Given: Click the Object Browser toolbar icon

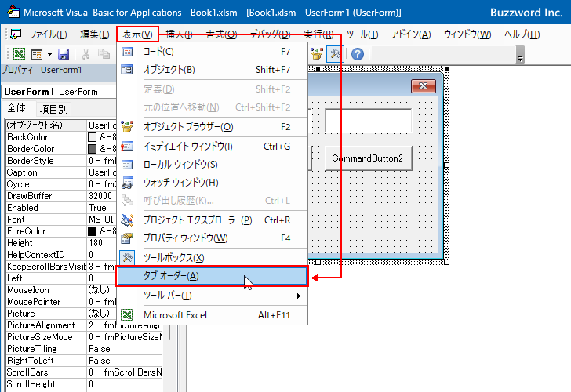Looking at the screenshot, I should pos(317,54).
